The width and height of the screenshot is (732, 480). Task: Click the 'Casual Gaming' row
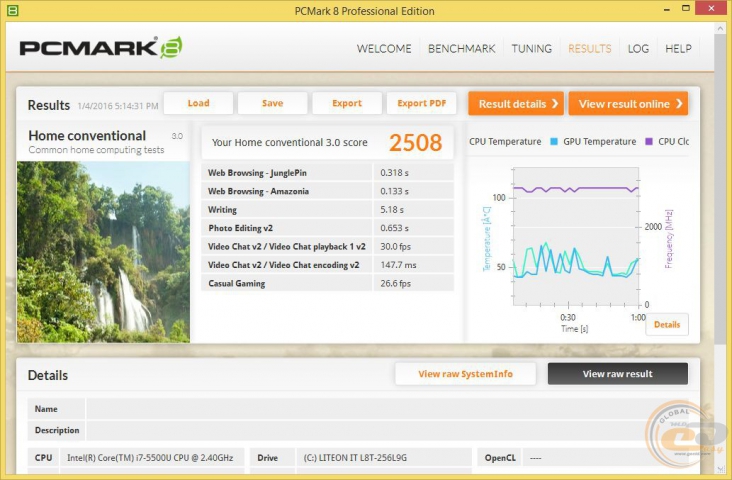[327, 283]
